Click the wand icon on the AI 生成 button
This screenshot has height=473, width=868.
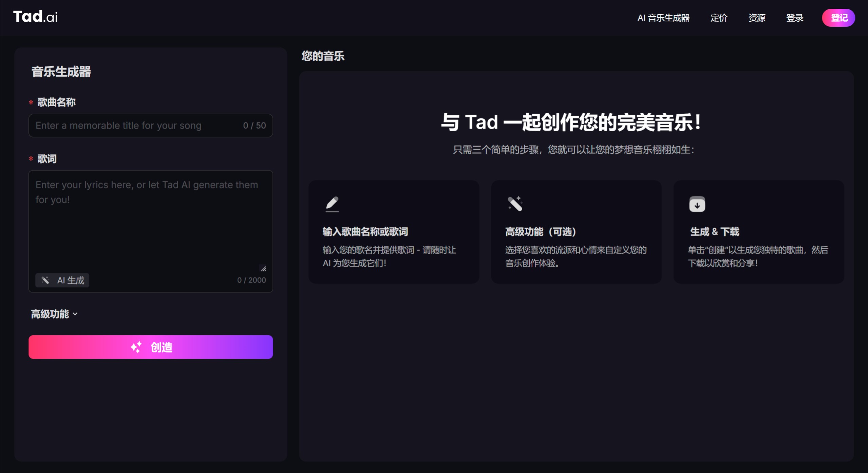point(46,280)
